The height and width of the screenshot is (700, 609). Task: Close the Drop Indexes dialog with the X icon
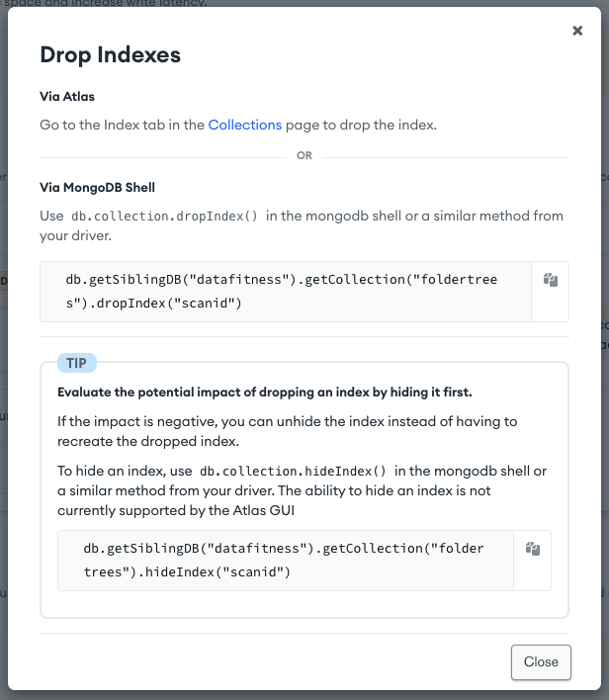(577, 31)
